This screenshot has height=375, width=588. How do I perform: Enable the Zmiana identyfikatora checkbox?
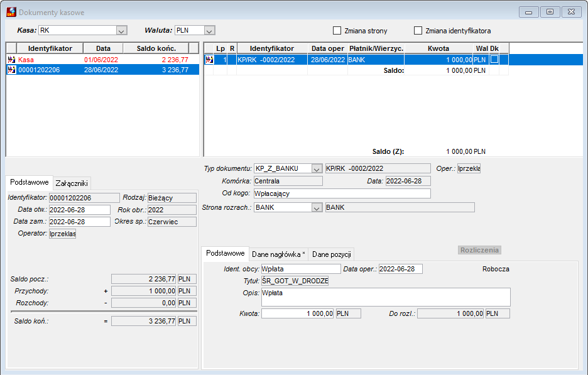[418, 30]
